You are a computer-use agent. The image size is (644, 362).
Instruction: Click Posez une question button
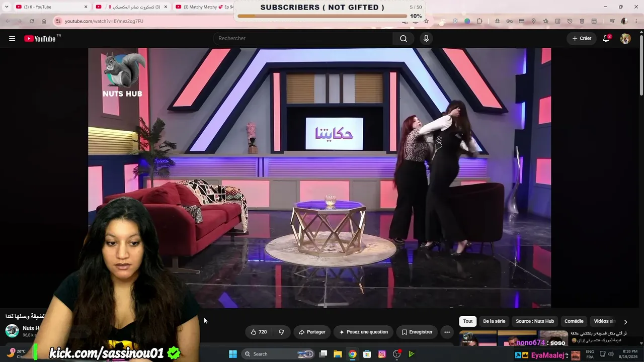[363, 332]
